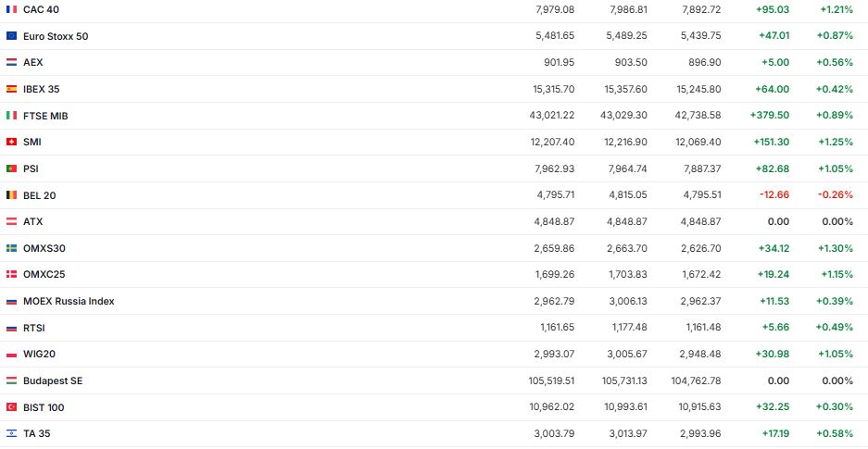Image resolution: width=868 pixels, height=449 pixels.
Task: Click the France flag icon beside CAC 40
Action: (11, 9)
